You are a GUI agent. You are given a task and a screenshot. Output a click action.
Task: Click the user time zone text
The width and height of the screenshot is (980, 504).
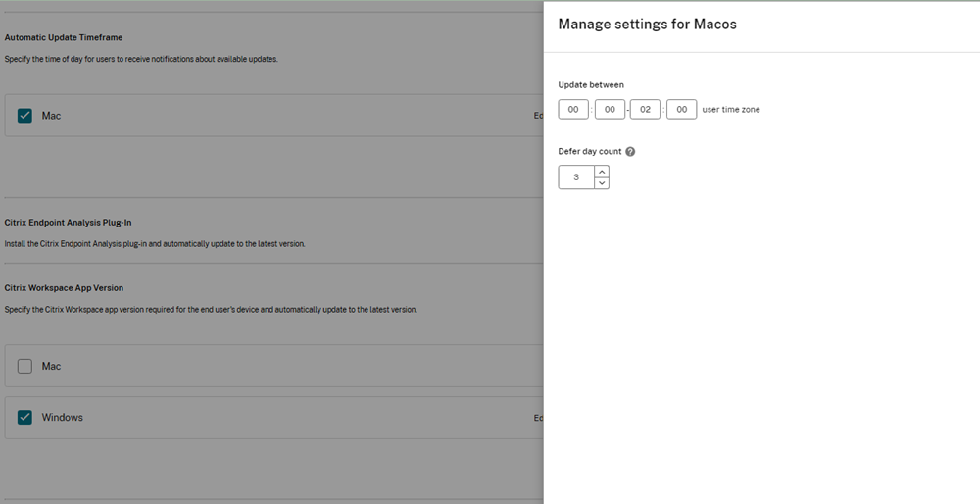point(731,110)
